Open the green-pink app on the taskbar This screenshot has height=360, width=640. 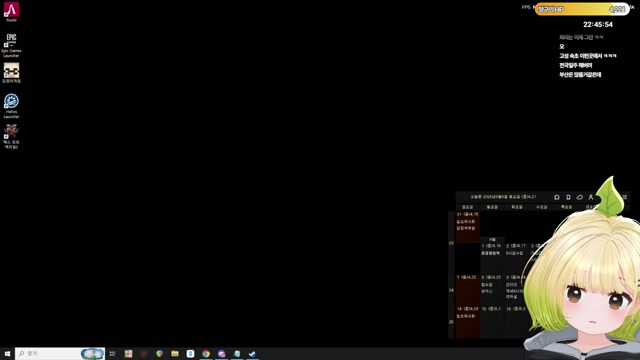[128, 353]
